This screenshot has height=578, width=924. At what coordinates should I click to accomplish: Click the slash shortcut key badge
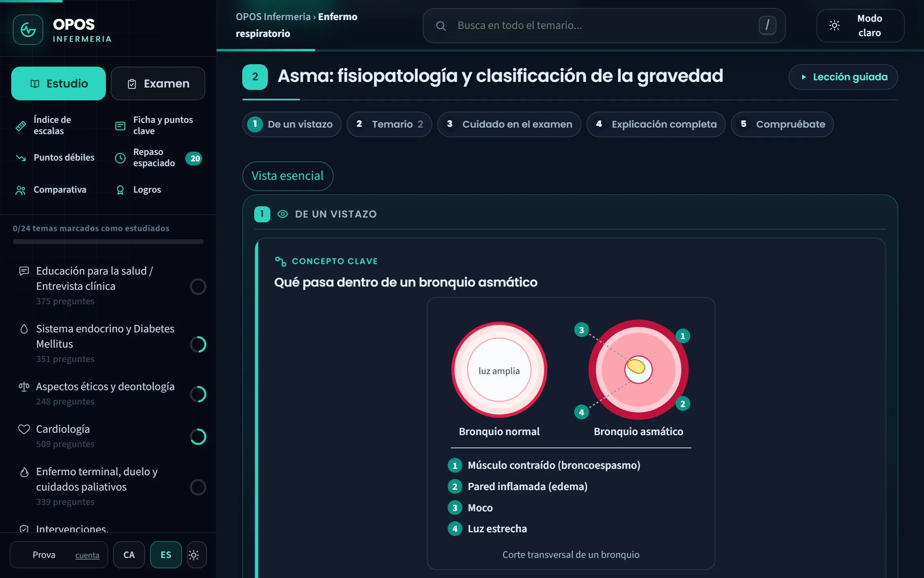(767, 25)
